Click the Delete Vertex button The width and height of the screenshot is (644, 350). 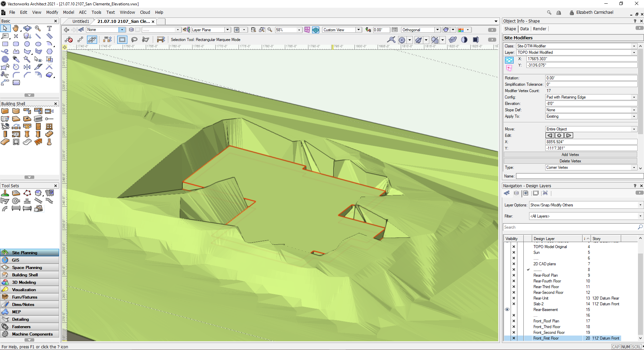(x=570, y=161)
